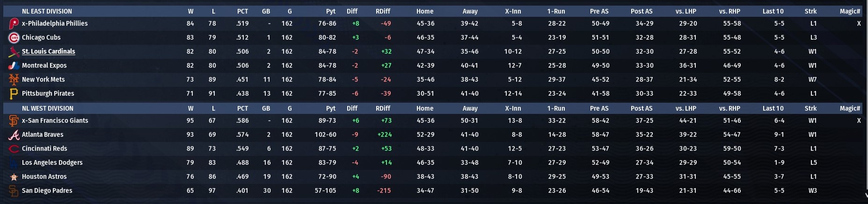This screenshot has width=868, height=204.
Task: Open the St. Louis Cardinals team link
Action: [x=48, y=52]
